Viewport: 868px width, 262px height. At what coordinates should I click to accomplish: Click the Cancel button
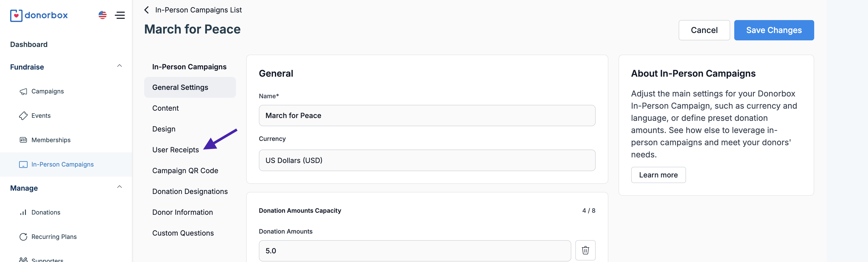click(704, 30)
